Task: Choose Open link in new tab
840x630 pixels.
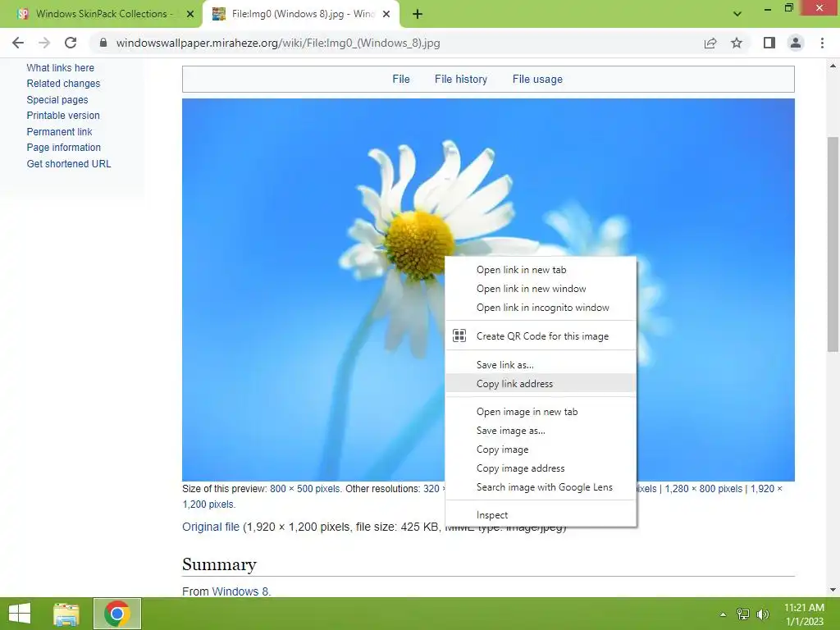Action: [x=541, y=270]
